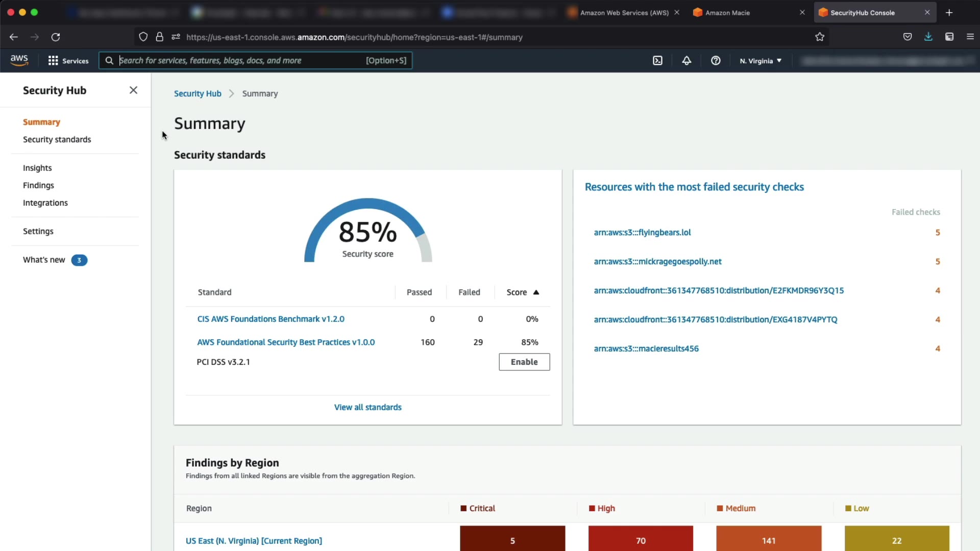This screenshot has width=980, height=551.
Task: Open the browser downloads icon
Action: pos(928,37)
